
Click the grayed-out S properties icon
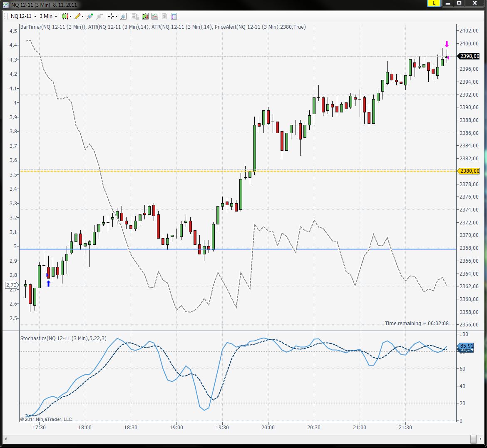click(x=164, y=17)
